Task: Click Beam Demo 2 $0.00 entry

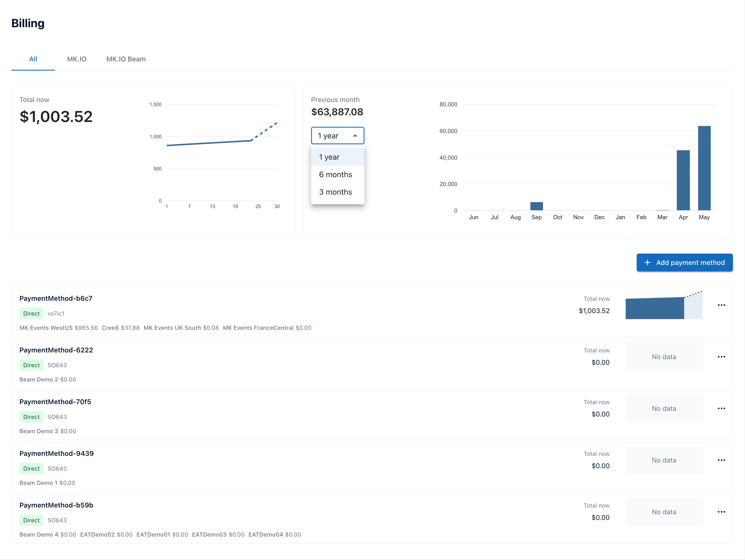Action: [x=48, y=380]
